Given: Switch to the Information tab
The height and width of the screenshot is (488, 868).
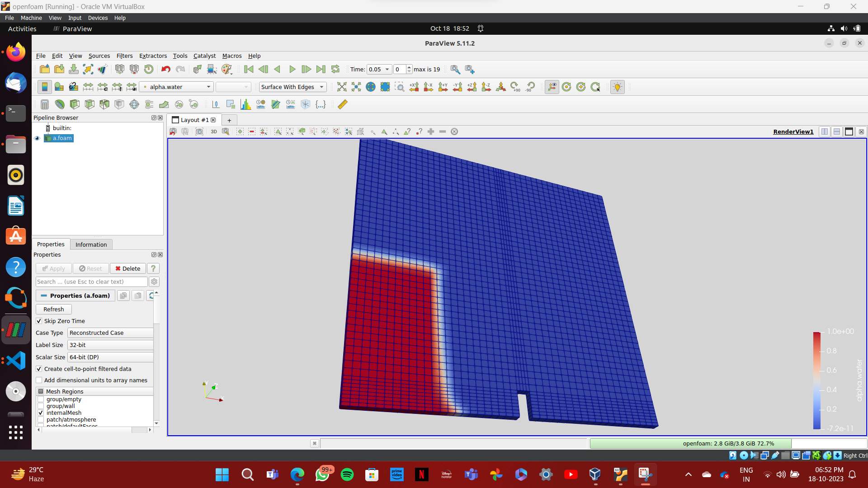Looking at the screenshot, I should [x=91, y=244].
